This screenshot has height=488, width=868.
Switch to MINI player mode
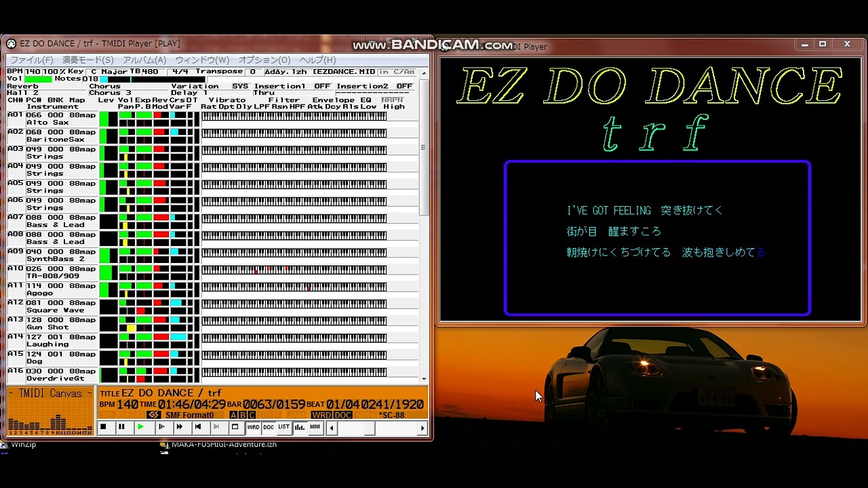pos(315,427)
